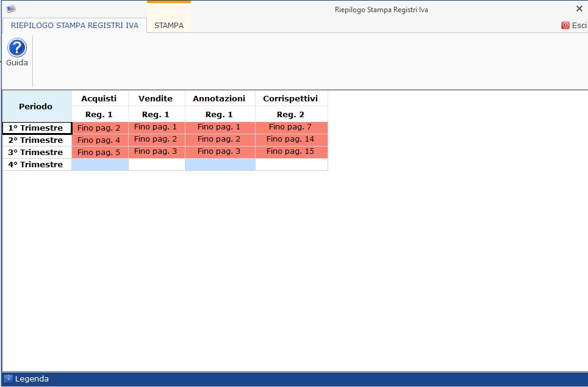Click the Corrispettivi column header
The width and height of the screenshot is (588, 387).
point(291,98)
